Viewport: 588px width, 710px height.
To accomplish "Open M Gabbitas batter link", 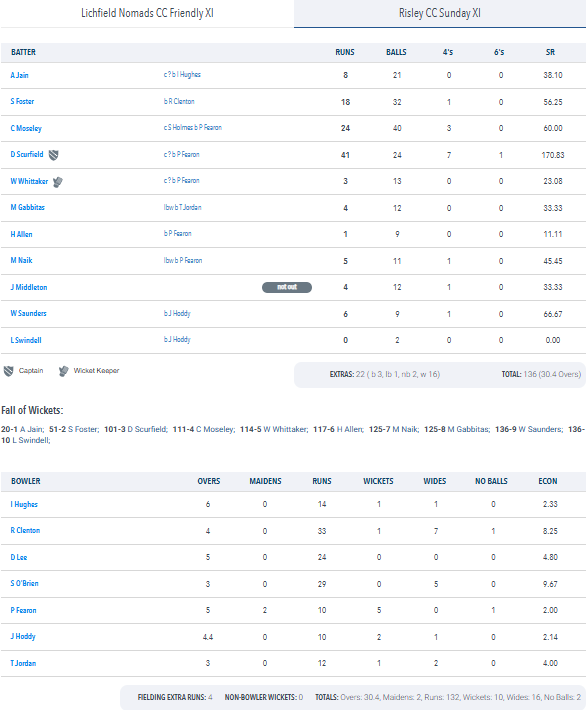I will tap(28, 207).
